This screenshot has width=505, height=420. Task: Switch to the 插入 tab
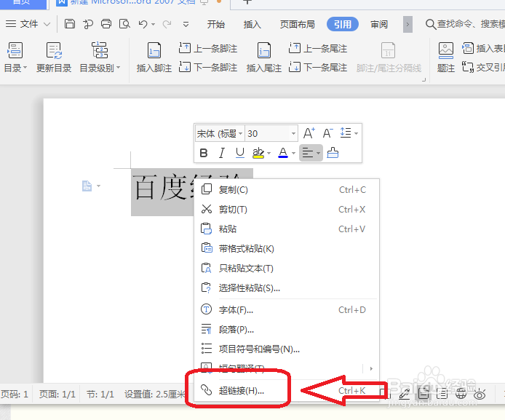click(x=252, y=24)
